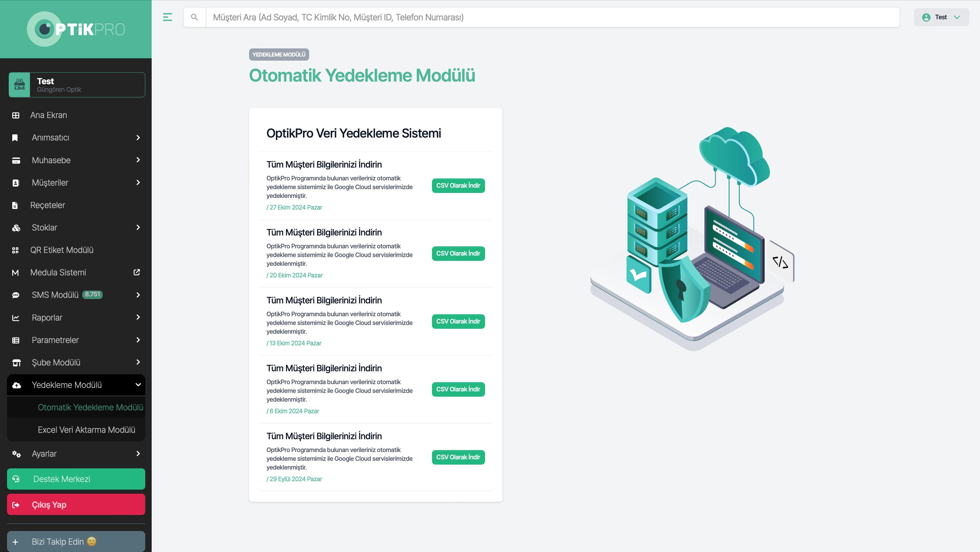This screenshot has width=980, height=552.
Task: Open Medula Sistemi menu item
Action: pyautogui.click(x=76, y=273)
